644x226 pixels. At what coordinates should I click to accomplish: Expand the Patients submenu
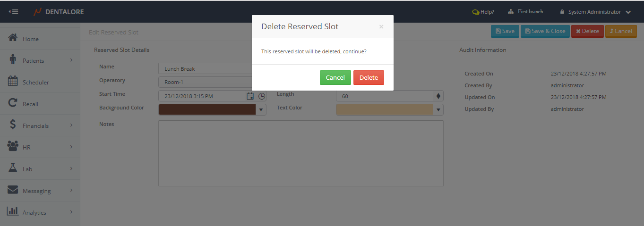click(71, 60)
